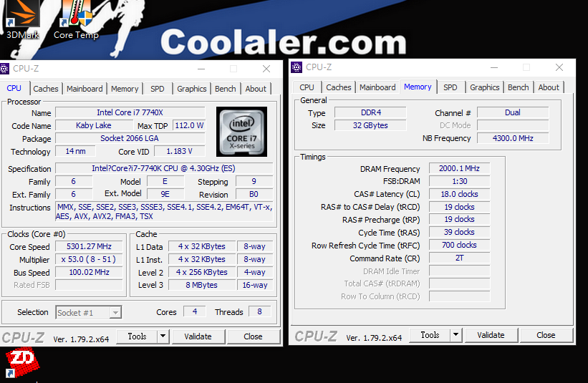Select Memory tab in left CPU-Z window
The image size is (588, 383).
(125, 89)
